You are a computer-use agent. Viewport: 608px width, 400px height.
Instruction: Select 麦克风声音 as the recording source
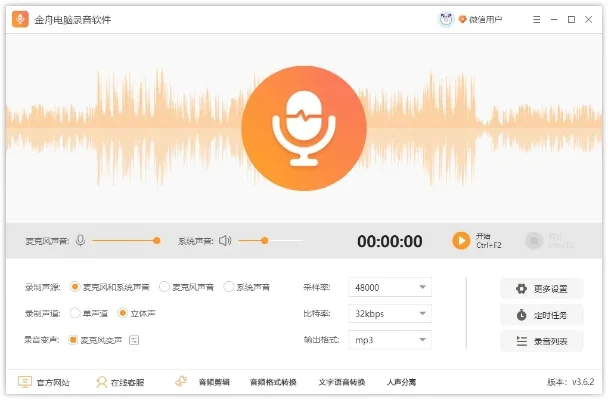(165, 287)
